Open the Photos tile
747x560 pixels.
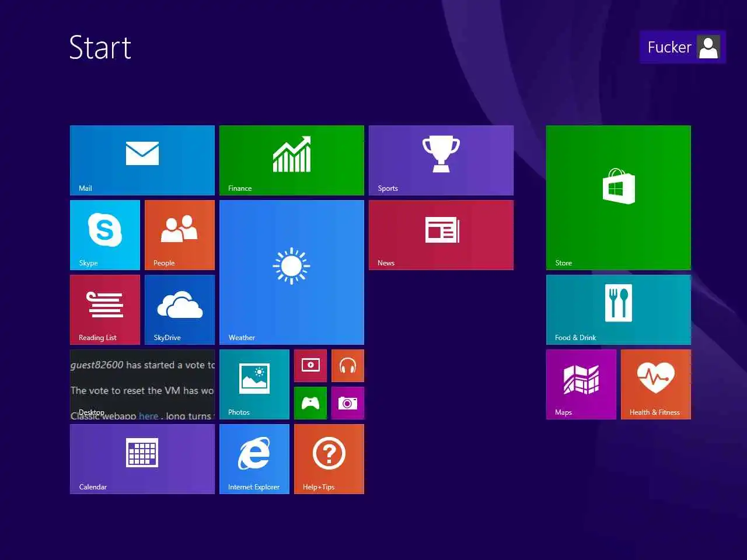coord(254,384)
